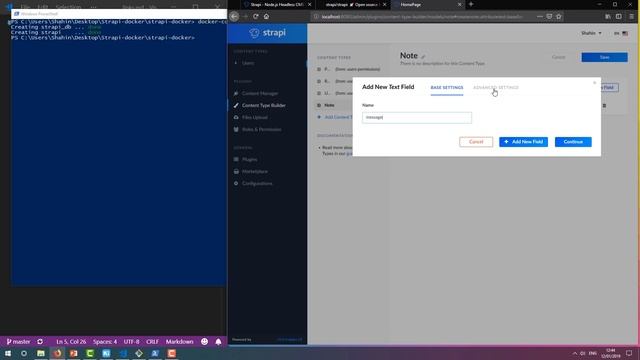
Task: Click the Continue button
Action: click(573, 142)
